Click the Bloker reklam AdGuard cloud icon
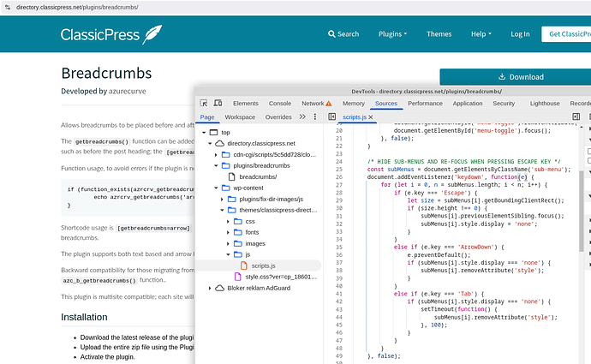The height and width of the screenshot is (364, 591). (219, 288)
